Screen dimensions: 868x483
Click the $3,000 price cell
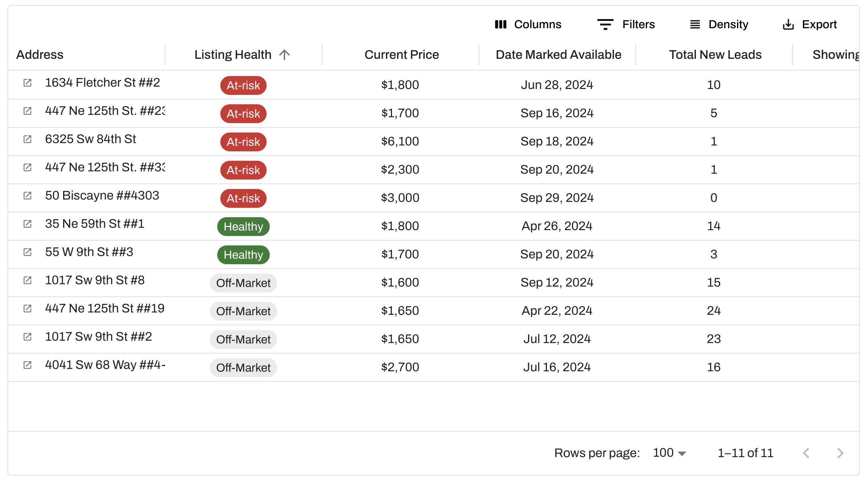[400, 198]
